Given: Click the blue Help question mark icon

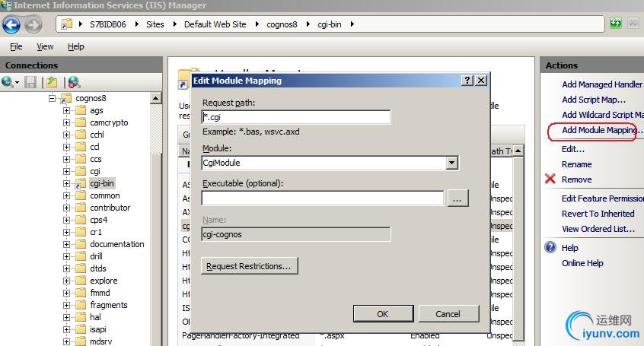Looking at the screenshot, I should (550, 247).
